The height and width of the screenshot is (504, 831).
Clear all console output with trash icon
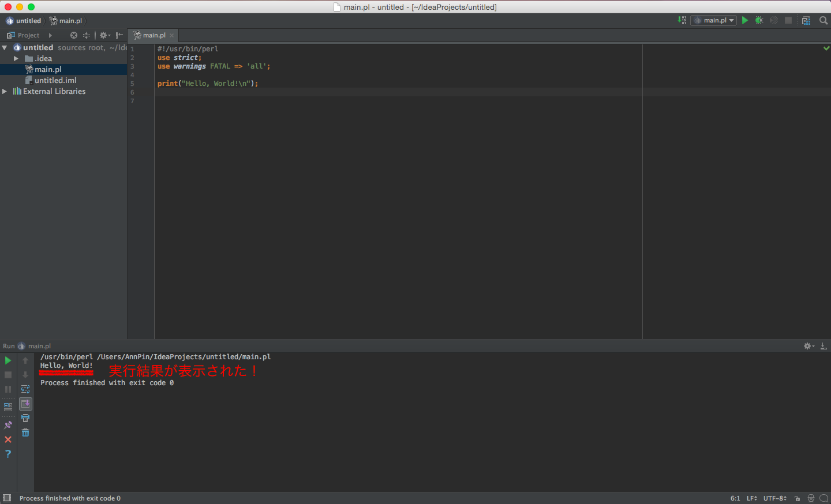coord(25,432)
